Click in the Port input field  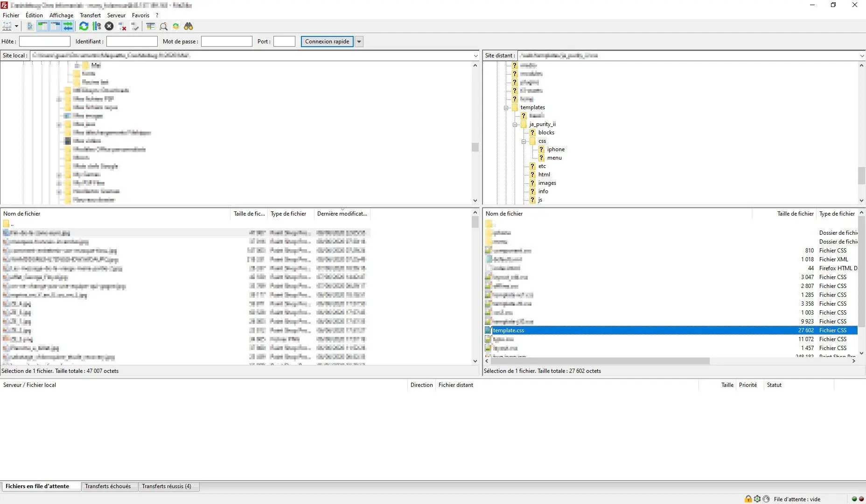[284, 42]
